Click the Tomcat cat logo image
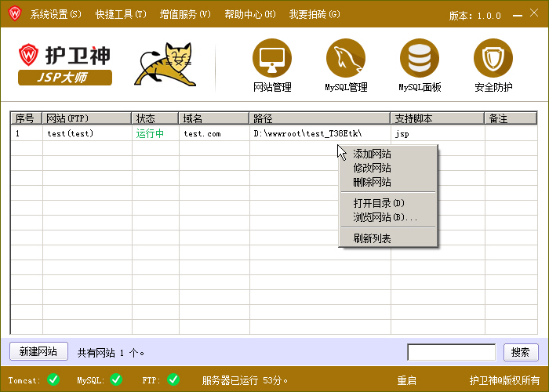The width and height of the screenshot is (549, 392). (x=165, y=64)
